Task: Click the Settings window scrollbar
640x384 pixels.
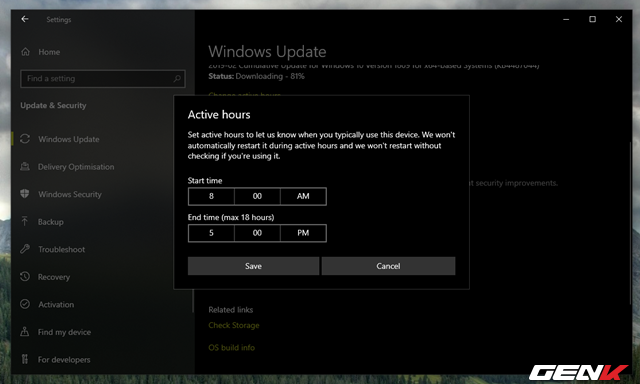Action: (x=630, y=223)
